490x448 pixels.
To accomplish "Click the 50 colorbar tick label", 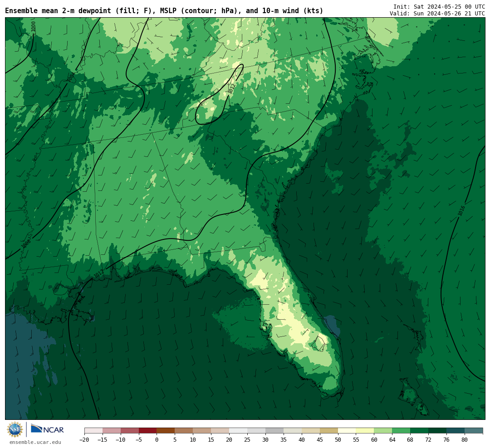I will tap(338, 439).
